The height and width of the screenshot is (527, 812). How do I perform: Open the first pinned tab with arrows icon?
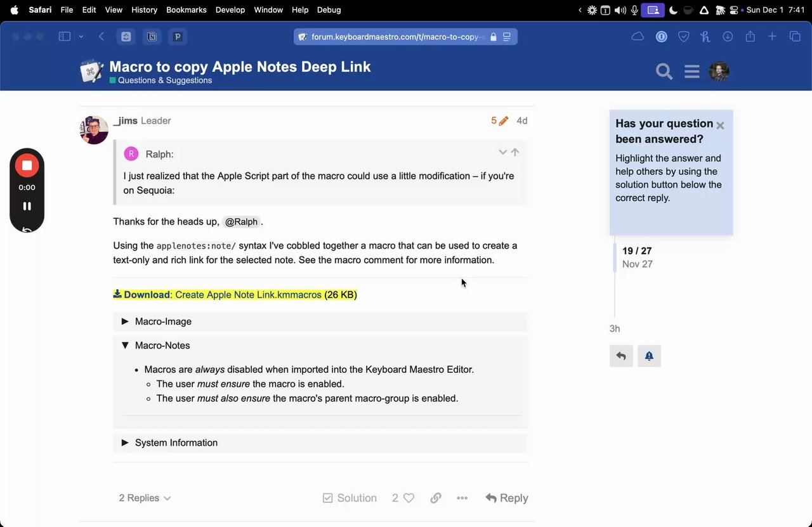tap(126, 37)
